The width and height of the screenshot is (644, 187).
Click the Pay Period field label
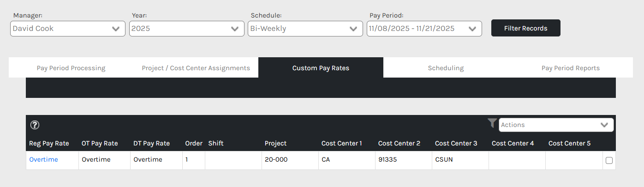pyautogui.click(x=387, y=15)
